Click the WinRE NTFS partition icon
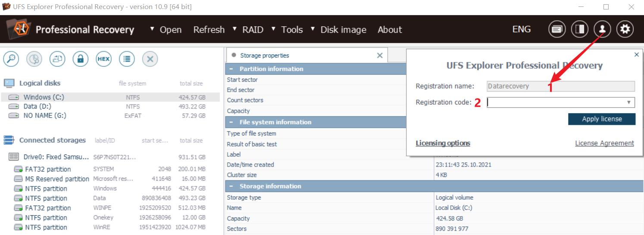 [18, 227]
